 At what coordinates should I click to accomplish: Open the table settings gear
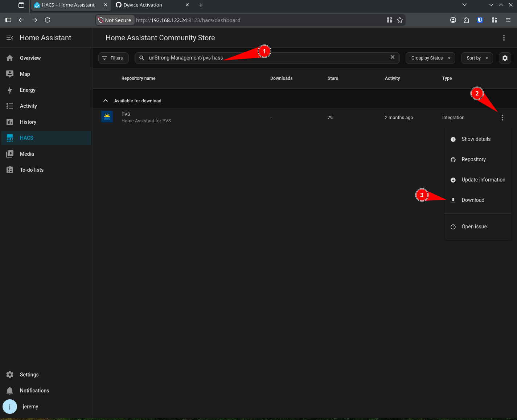click(505, 58)
